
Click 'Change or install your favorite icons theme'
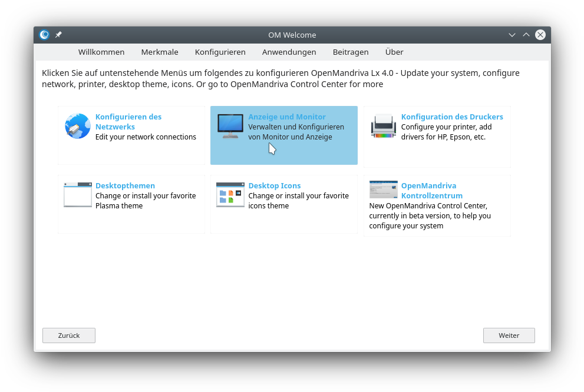click(298, 201)
